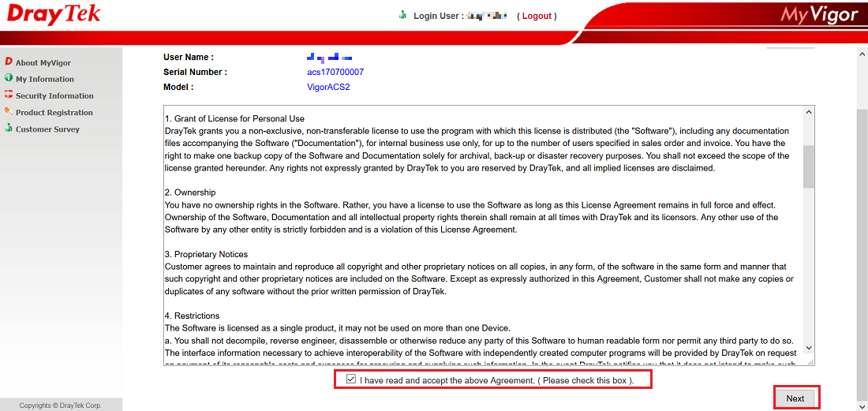Click the Product Registration pencil icon
Viewport: 868px width, 411px height.
(9, 111)
